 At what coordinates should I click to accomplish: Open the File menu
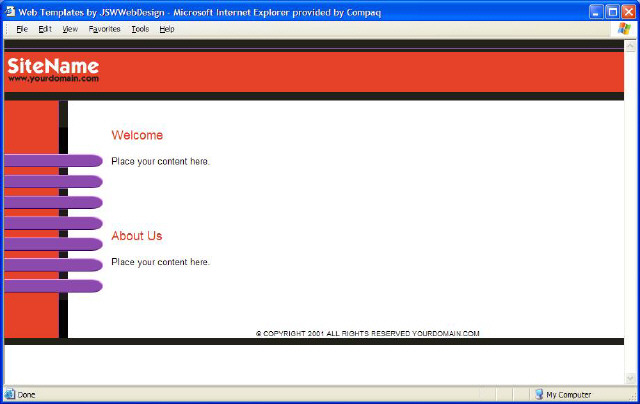pos(21,29)
